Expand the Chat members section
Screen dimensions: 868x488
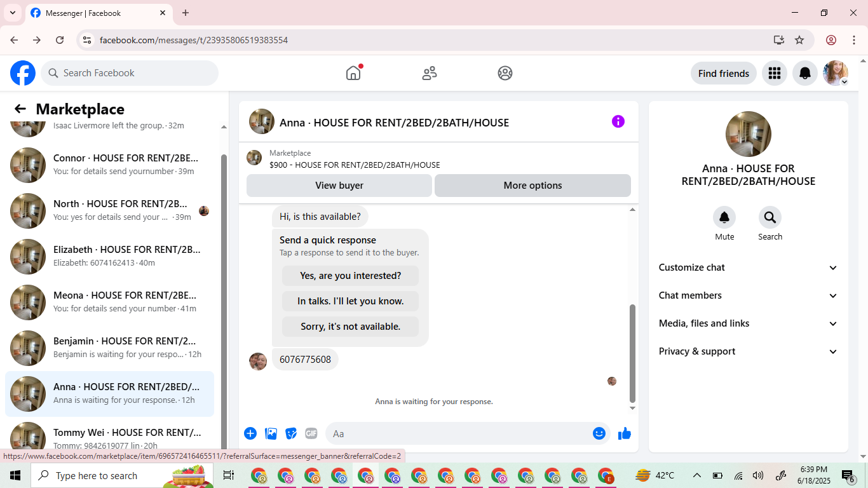749,295
